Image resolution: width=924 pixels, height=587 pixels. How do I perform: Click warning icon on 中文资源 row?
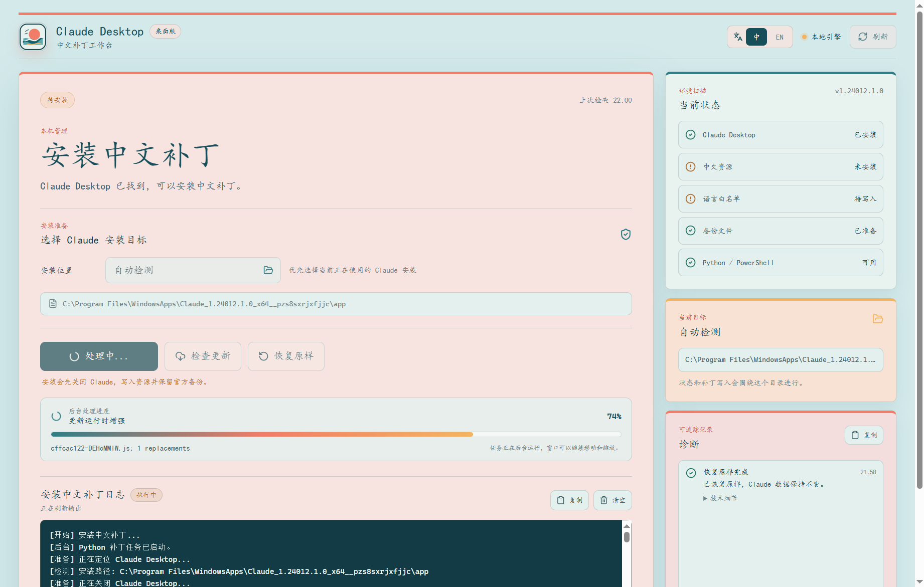(691, 167)
